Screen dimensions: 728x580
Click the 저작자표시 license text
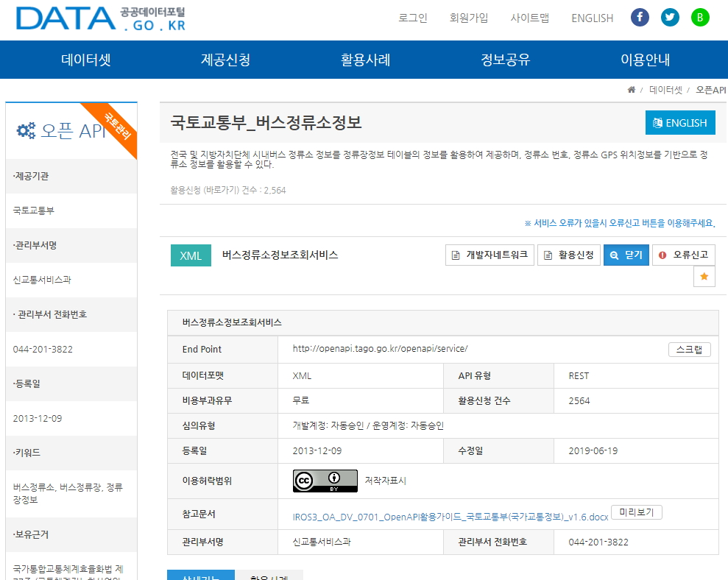pos(386,481)
